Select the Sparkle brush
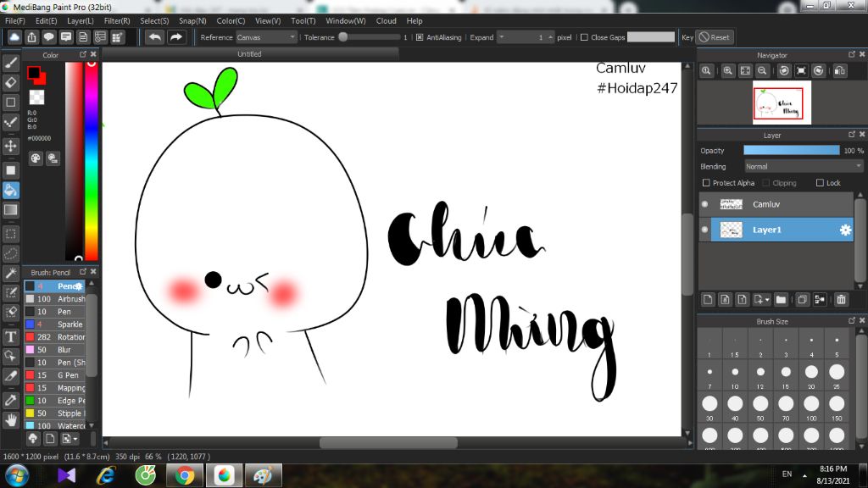Viewport: 868px width, 488px height. (55, 324)
